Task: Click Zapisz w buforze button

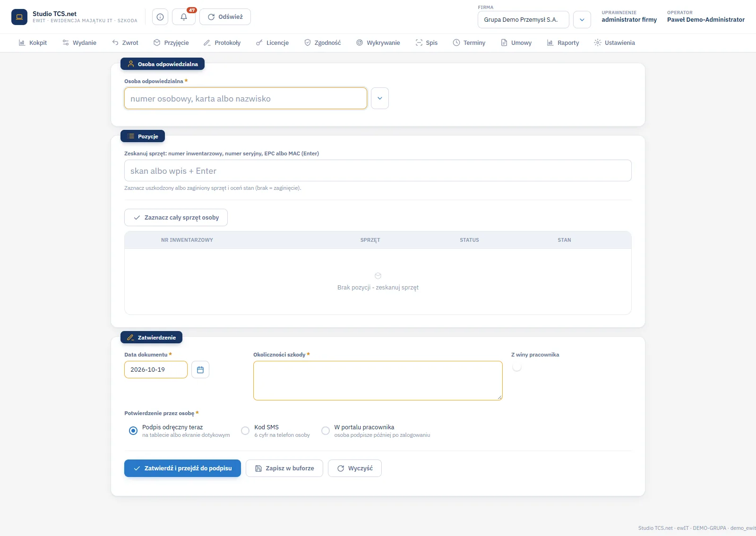Action: (x=284, y=468)
